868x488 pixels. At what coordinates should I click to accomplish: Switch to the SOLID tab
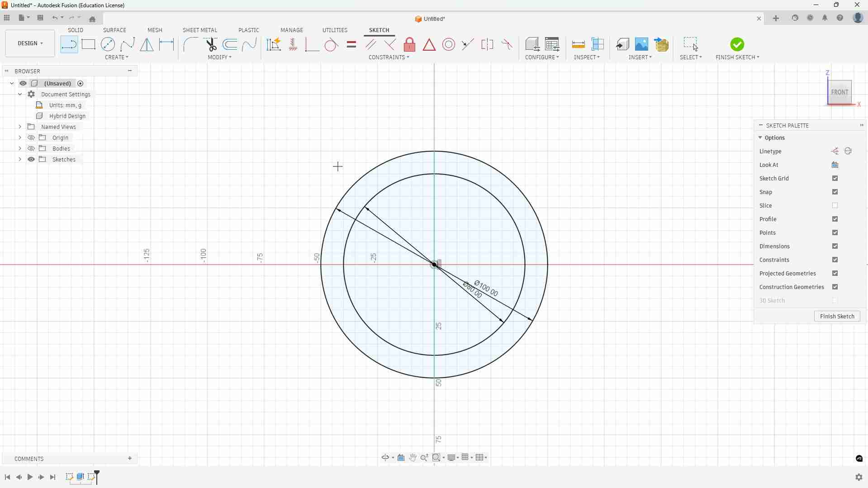pos(76,30)
